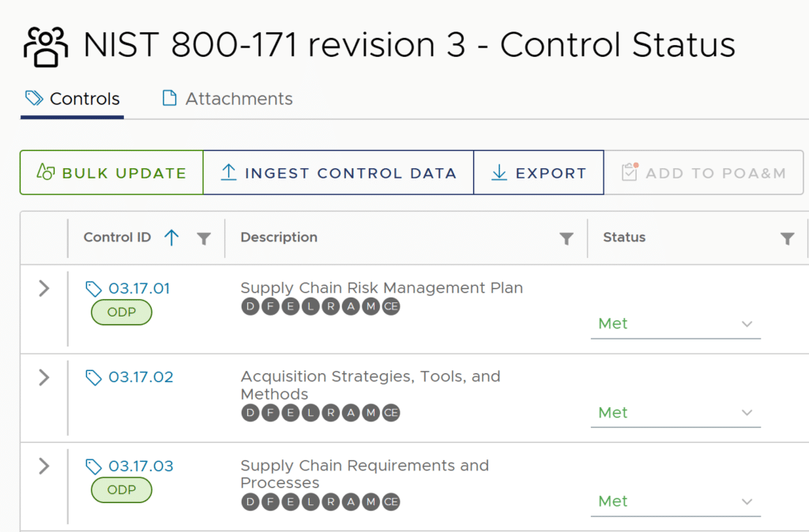Screen dimensions: 809x532
Task: Open the Status dropdown for 03.17.03
Action: [675, 501]
